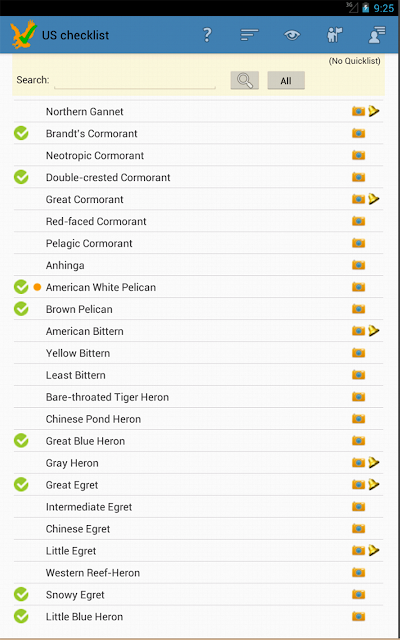Open the (No Quicklist) label
Image resolution: width=400 pixels, height=640 pixels.
[x=354, y=61]
